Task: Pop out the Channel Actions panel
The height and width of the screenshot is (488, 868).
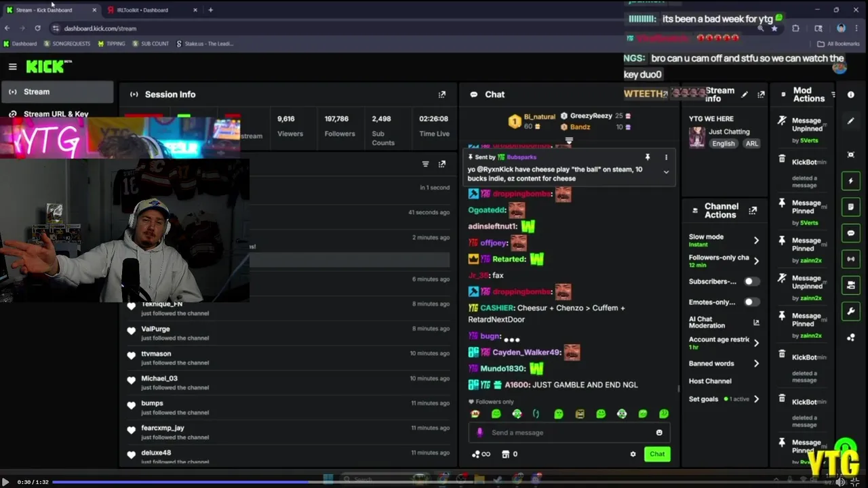Action: [x=753, y=211]
